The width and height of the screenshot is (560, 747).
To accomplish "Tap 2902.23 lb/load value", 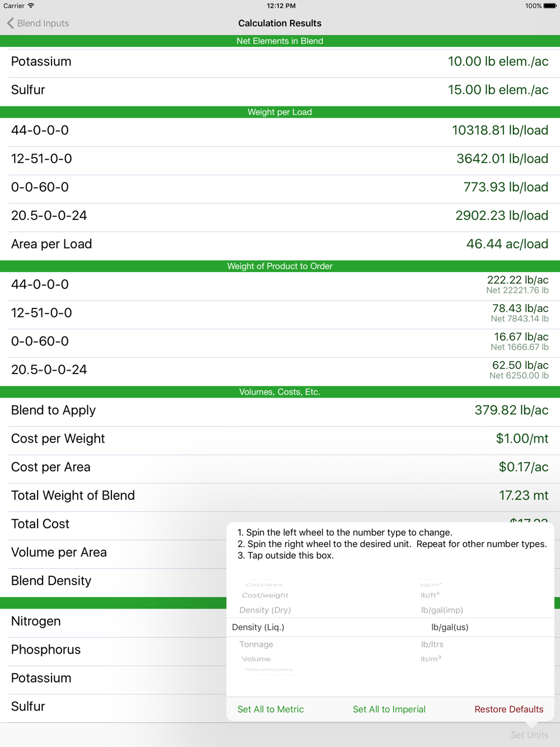I will point(502,216).
